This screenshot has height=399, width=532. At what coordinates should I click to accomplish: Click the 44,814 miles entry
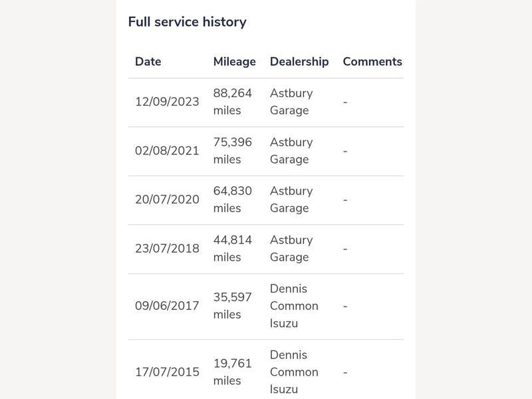pos(232,248)
